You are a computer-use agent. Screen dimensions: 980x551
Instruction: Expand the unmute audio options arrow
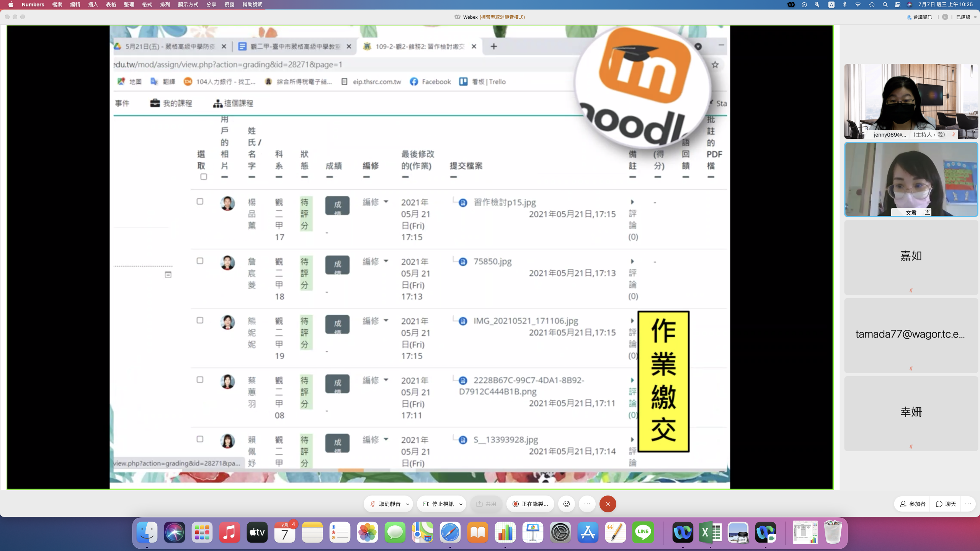(x=408, y=504)
